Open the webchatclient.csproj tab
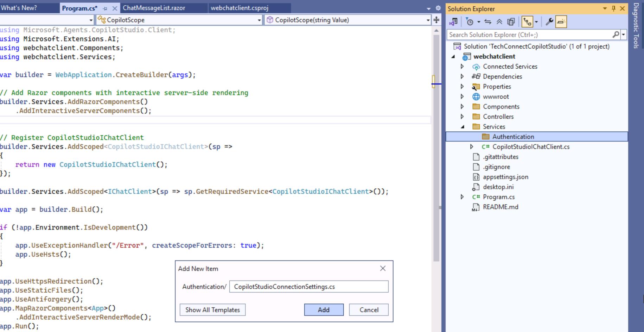 coord(239,8)
